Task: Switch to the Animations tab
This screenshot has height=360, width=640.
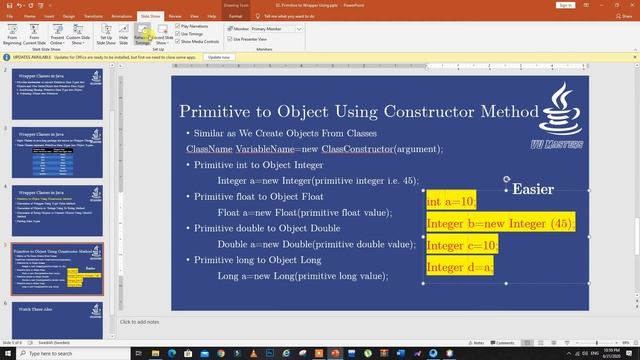Action: pyautogui.click(x=122, y=16)
